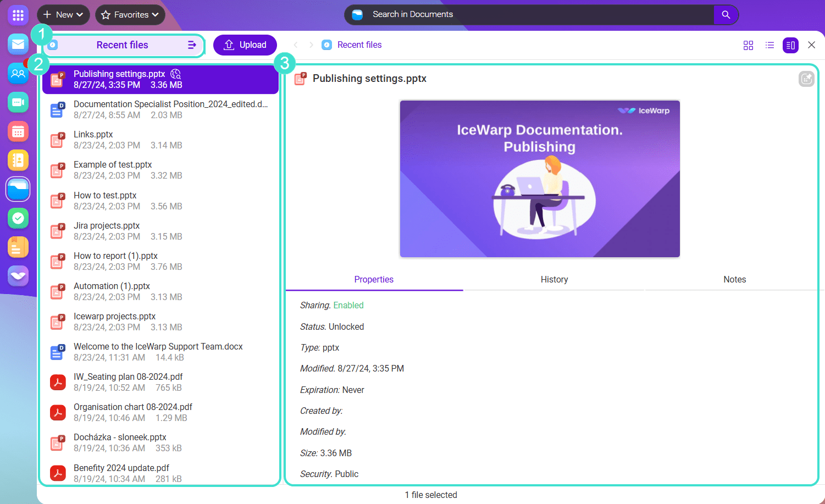Switch to the History tab
The width and height of the screenshot is (825, 504).
point(554,279)
